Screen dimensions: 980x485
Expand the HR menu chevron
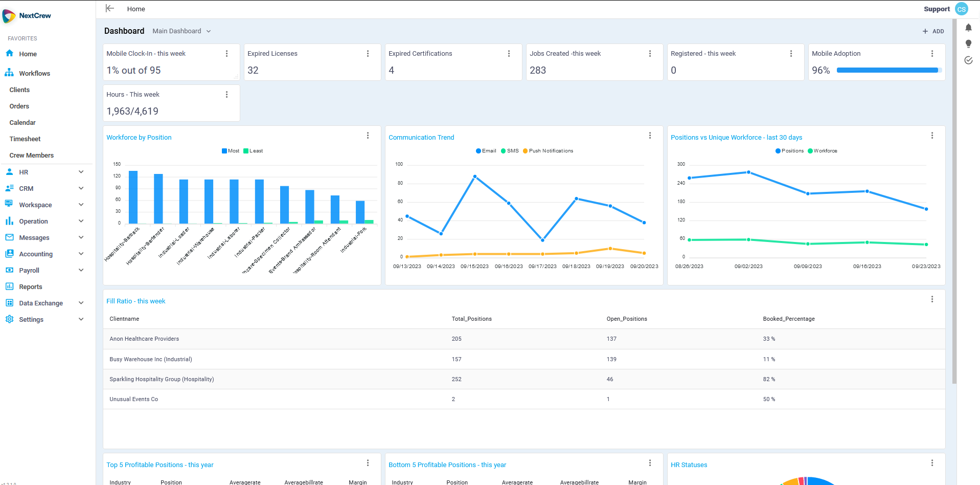pyautogui.click(x=81, y=172)
